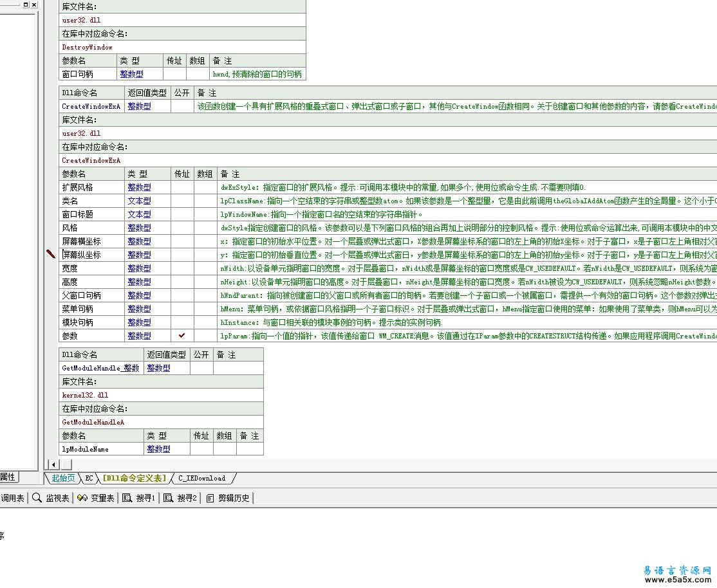Toggle the checked 传址 mark in 参数 row
Screen dimensions: 717x588
(182, 336)
